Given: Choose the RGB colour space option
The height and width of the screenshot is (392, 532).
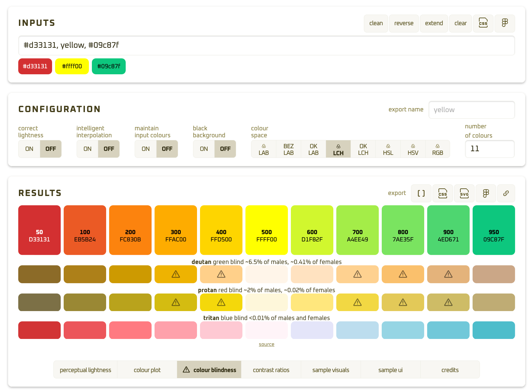Looking at the screenshot, I should (x=437, y=149).
